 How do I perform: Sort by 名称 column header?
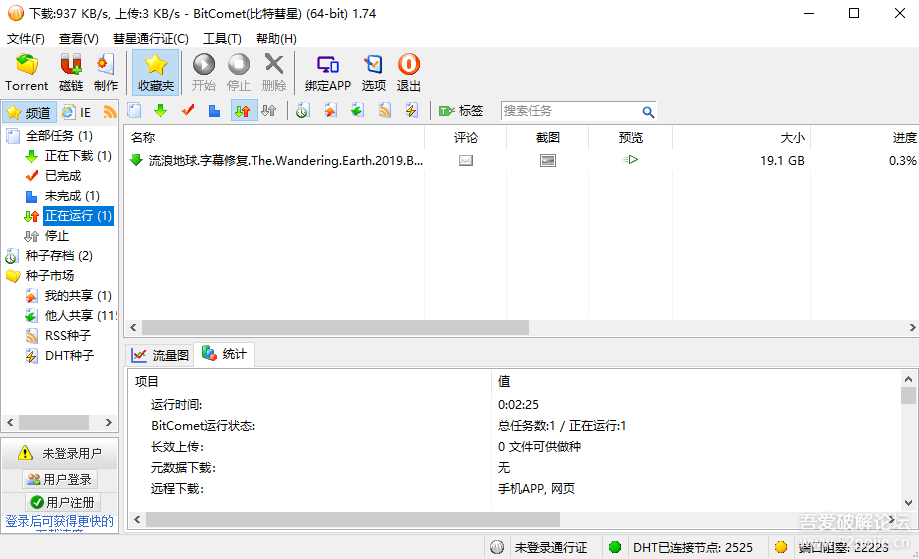pos(274,138)
